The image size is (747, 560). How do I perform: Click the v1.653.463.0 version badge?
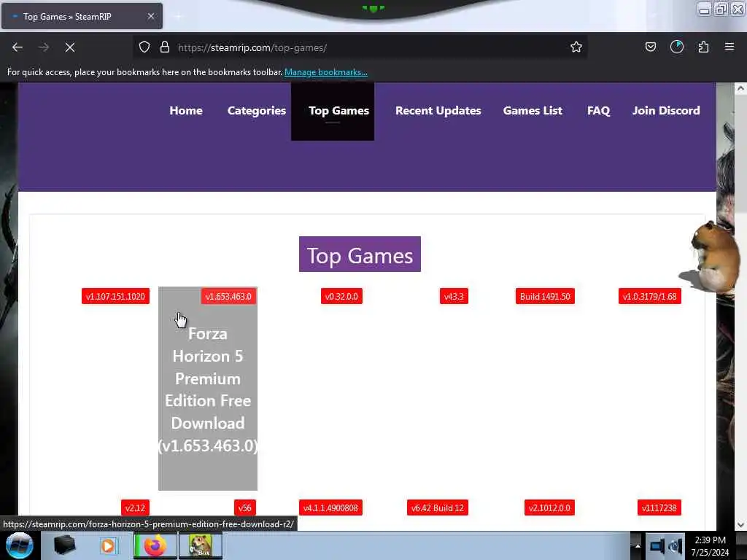pos(228,296)
